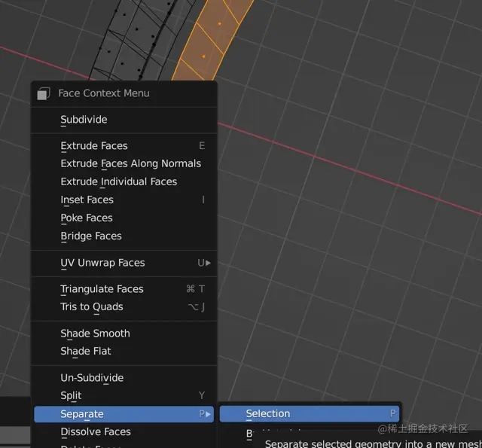Select Extrude Faces menu entry
Screen dimensions: 482x448
[x=124, y=145]
